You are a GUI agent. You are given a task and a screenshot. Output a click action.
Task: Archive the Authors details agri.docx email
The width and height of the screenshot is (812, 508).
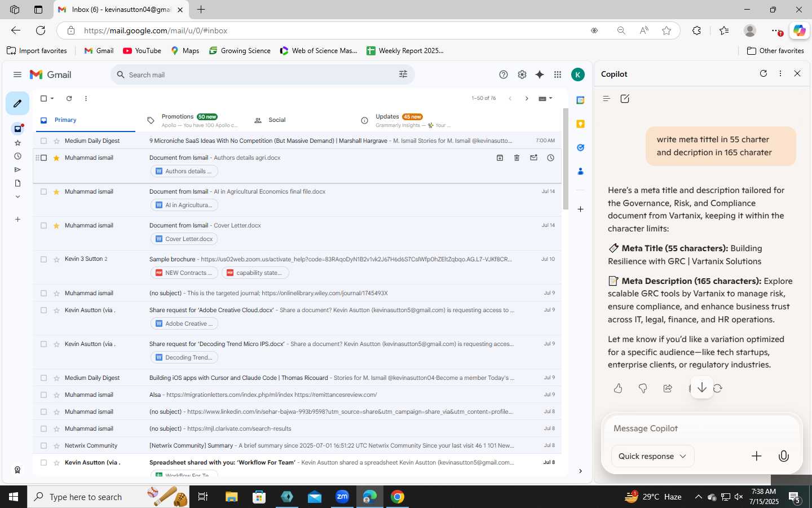point(500,158)
